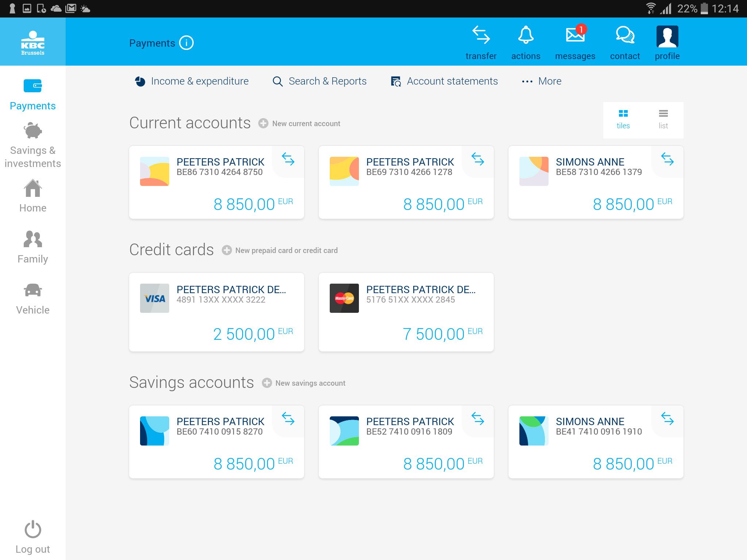Open Account statements tab

click(x=444, y=81)
